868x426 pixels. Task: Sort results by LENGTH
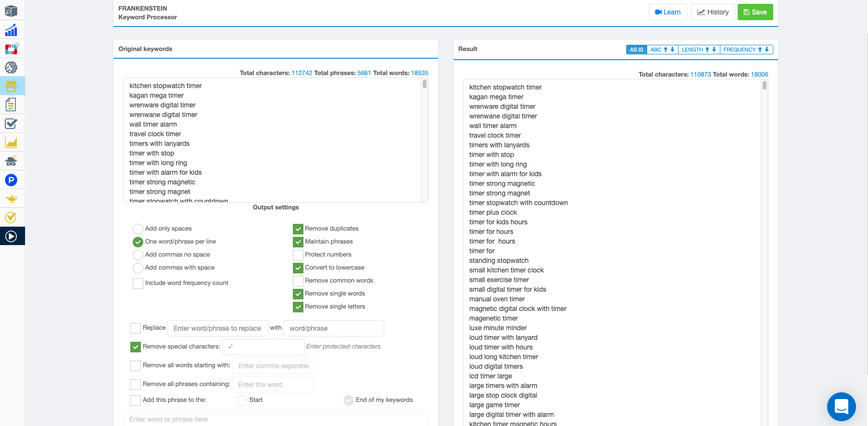pos(698,50)
